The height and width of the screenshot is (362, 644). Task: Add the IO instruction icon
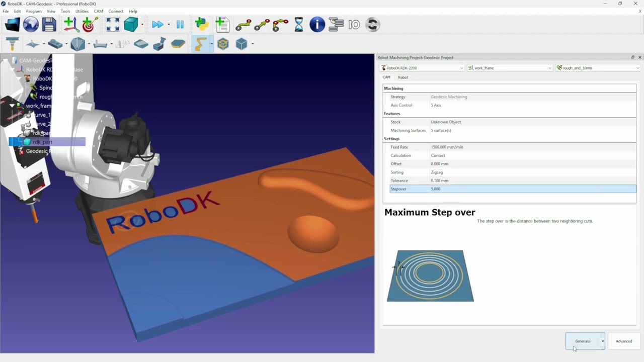tap(354, 24)
